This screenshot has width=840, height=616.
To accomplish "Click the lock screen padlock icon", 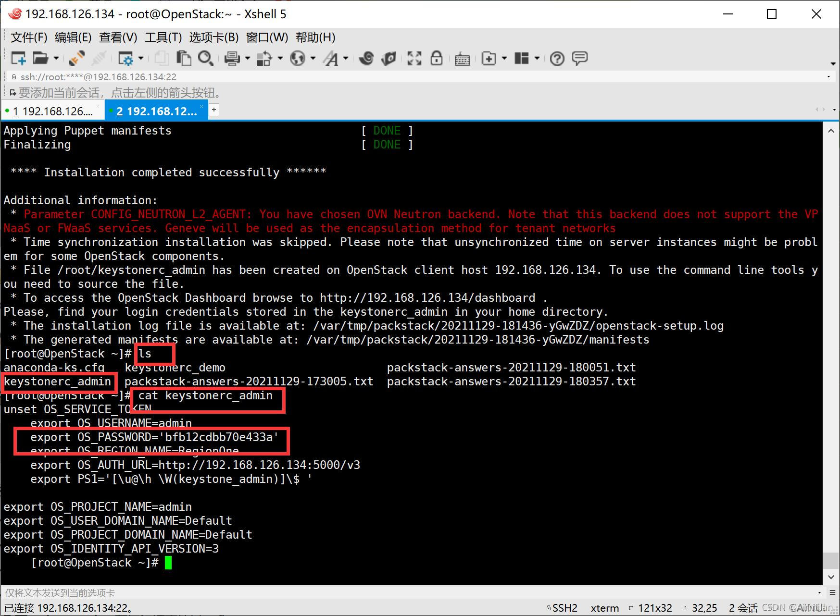I will 437,59.
